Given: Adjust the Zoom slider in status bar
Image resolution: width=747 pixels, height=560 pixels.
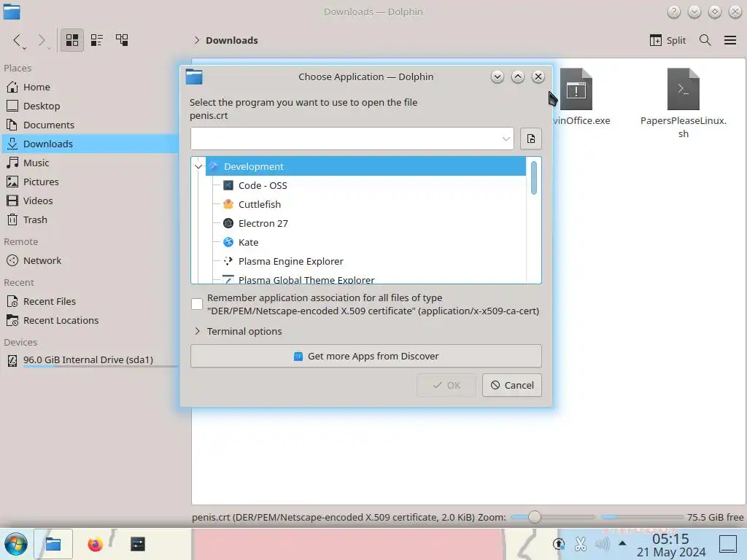Looking at the screenshot, I should point(535,517).
